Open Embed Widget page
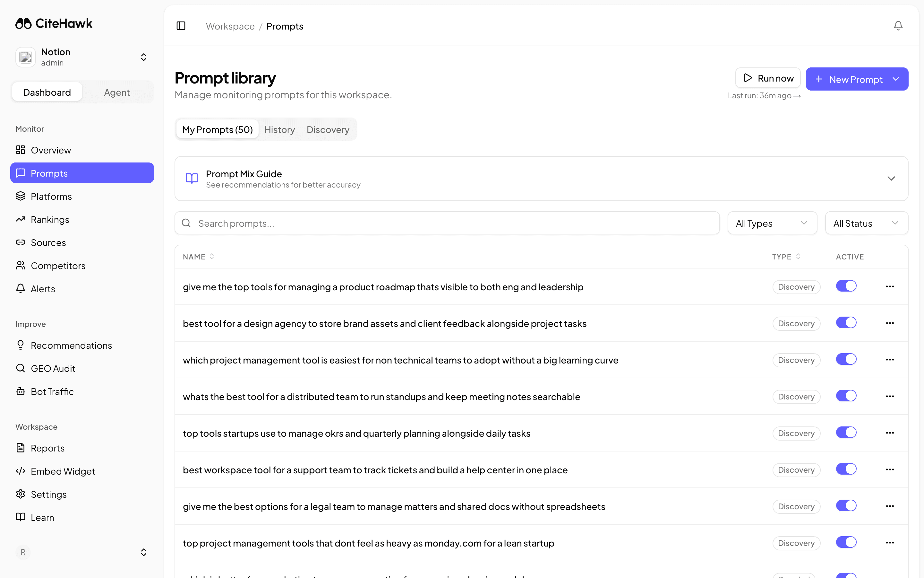Viewport: 924px width, 578px height. (82, 471)
